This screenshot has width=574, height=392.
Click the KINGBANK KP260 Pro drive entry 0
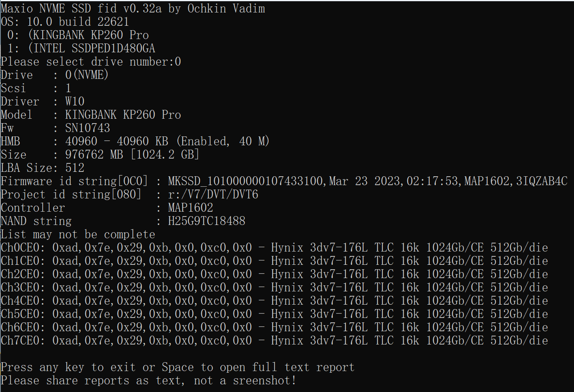[x=89, y=35]
